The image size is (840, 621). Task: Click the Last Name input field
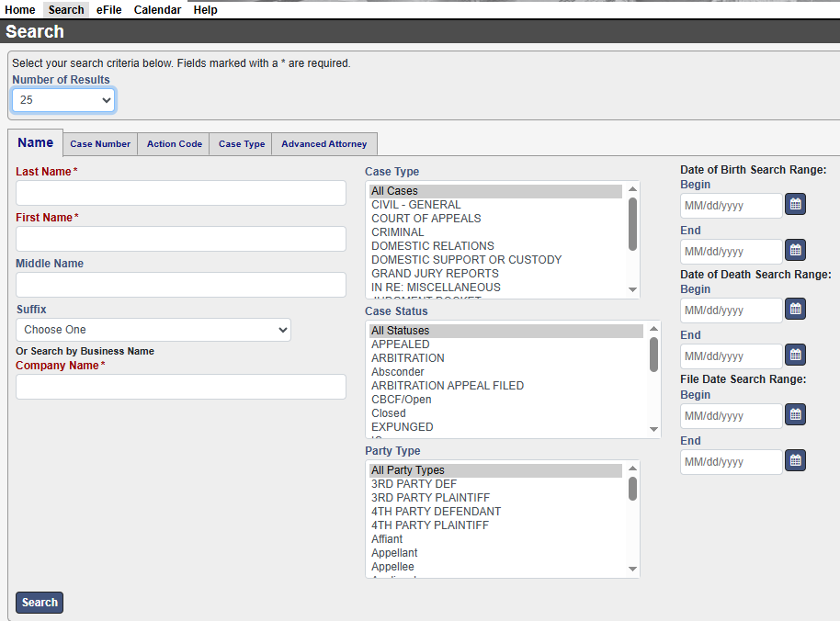coord(180,193)
